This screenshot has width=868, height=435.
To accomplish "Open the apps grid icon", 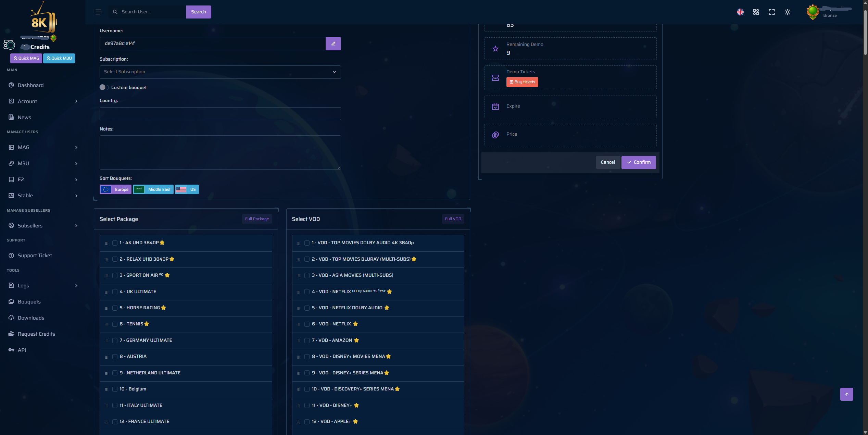I will 756,12.
